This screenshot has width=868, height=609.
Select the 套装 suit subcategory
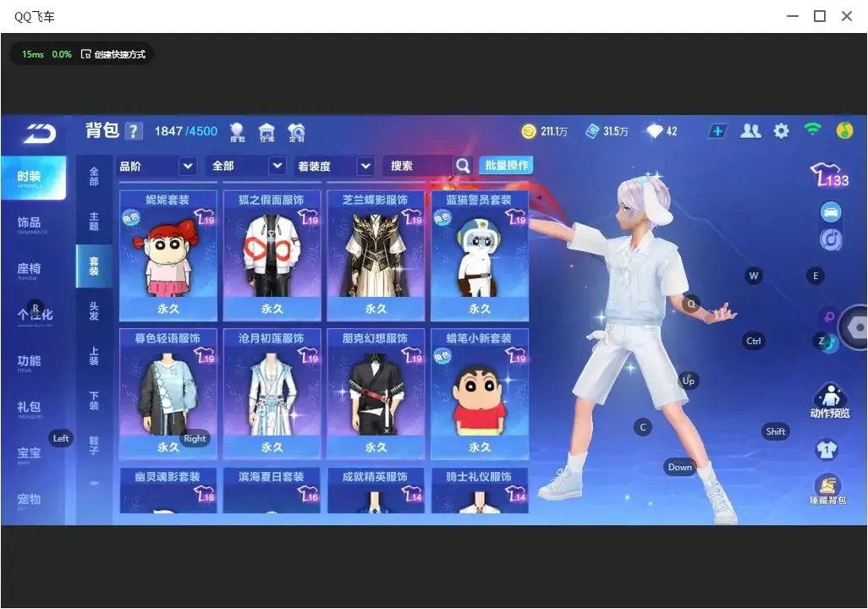click(94, 266)
